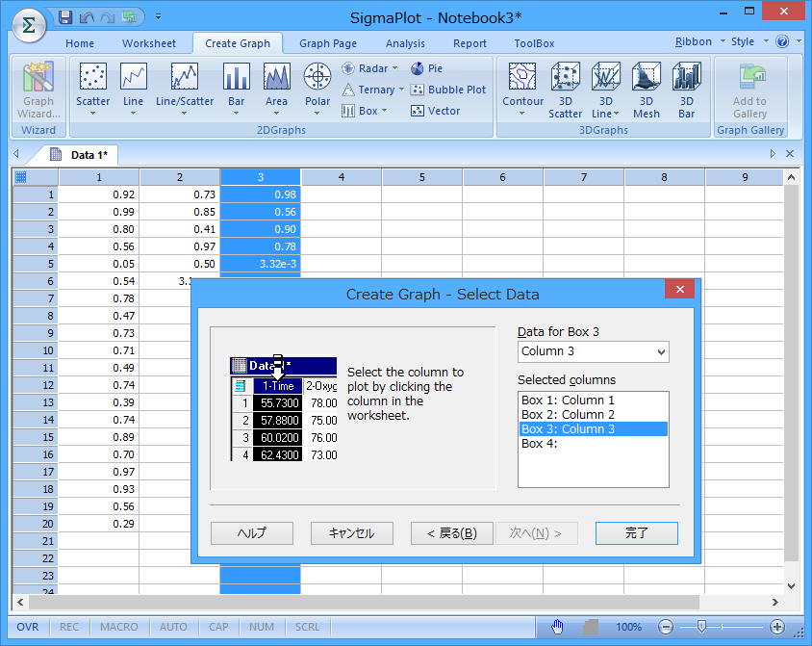Toggle AUTO indicator in status bar
The height and width of the screenshot is (646, 812).
(173, 627)
